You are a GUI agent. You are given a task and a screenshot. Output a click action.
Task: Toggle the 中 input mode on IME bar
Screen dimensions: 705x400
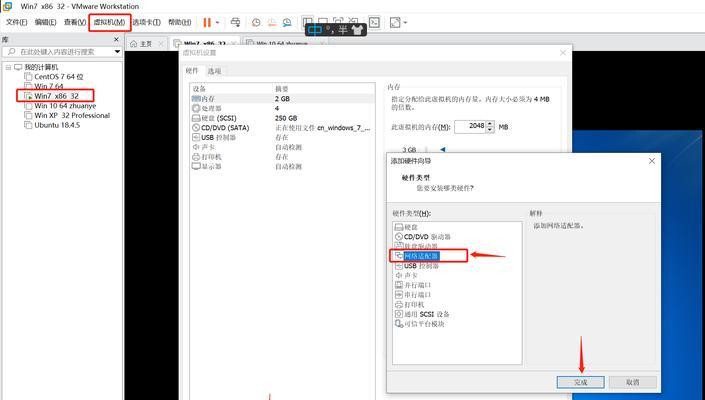[315, 30]
